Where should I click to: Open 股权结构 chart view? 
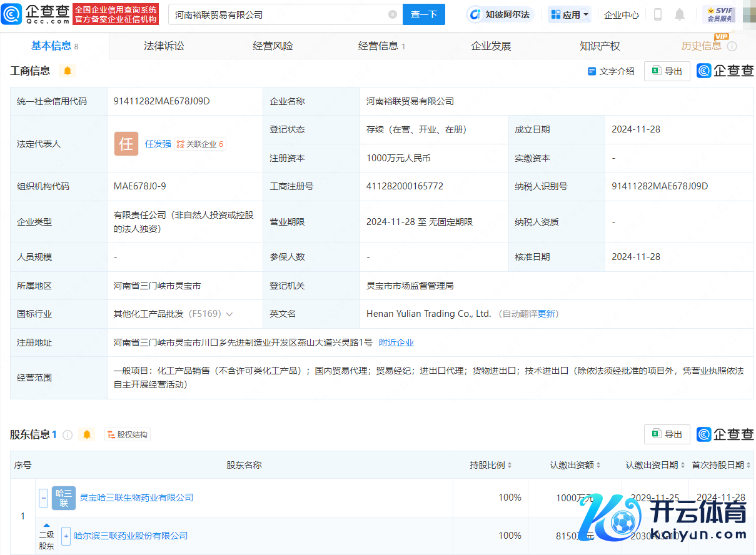tap(128, 434)
